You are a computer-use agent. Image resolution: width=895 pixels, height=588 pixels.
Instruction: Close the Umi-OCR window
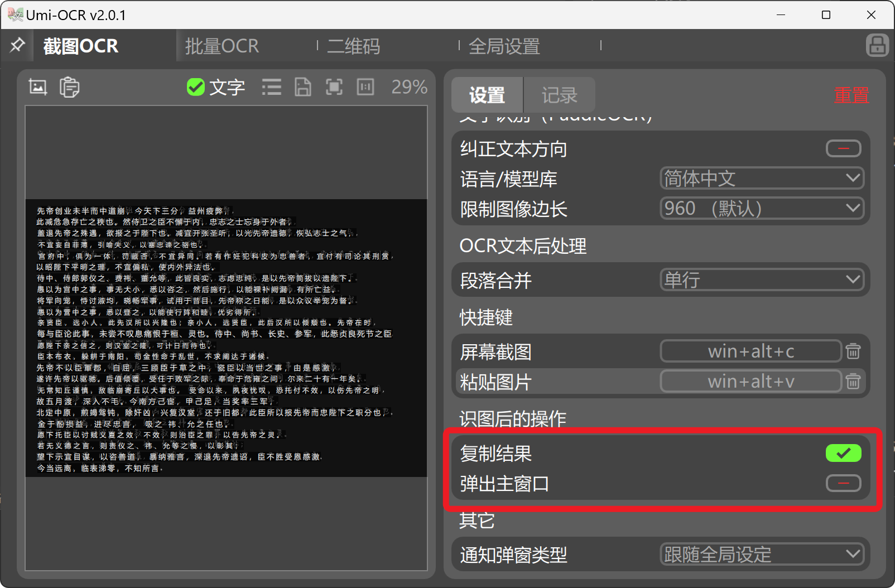click(871, 15)
